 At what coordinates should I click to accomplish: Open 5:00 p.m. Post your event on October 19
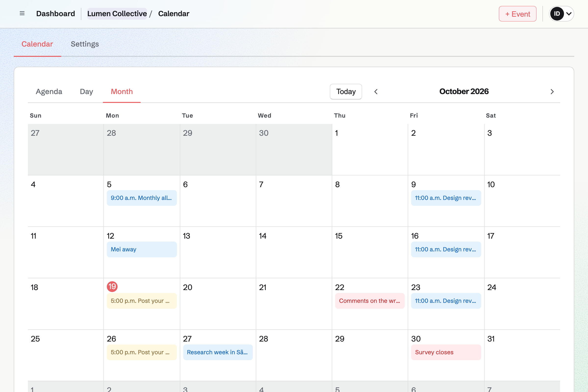tap(142, 301)
